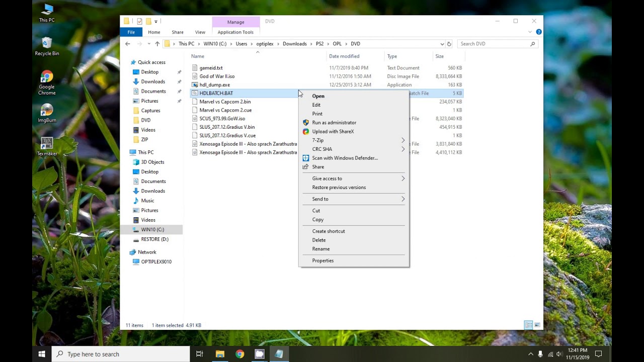Open the volume icon in system tray
The image size is (644, 362).
pos(559,354)
